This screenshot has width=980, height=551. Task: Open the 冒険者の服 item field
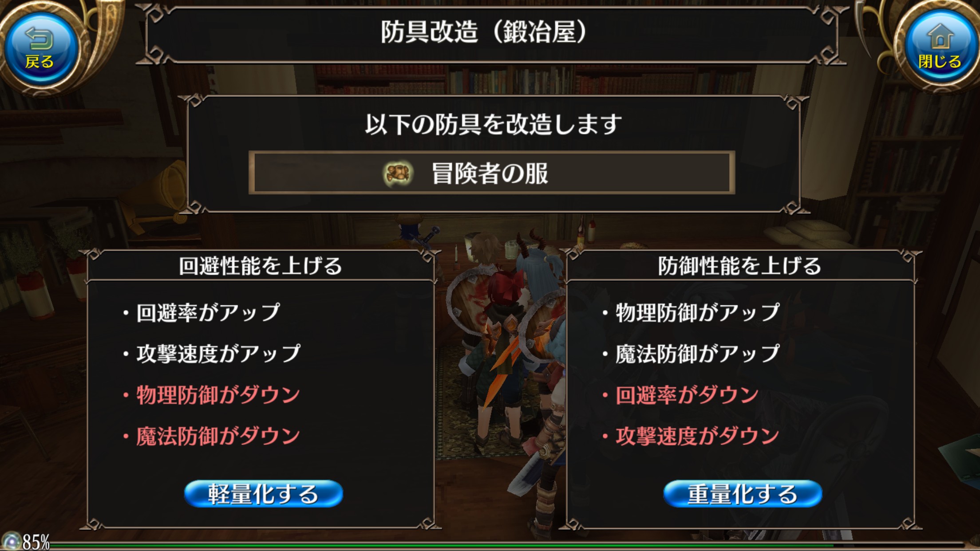pyautogui.click(x=492, y=173)
